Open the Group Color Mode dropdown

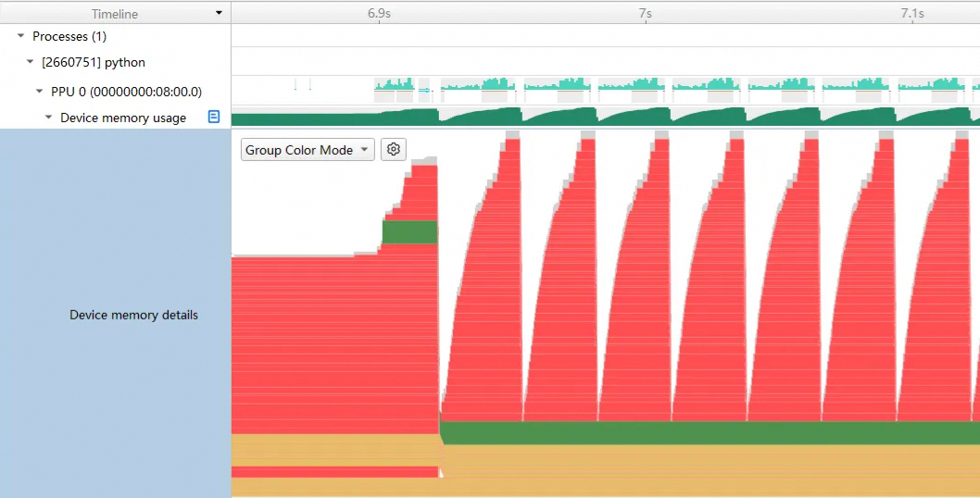click(308, 149)
